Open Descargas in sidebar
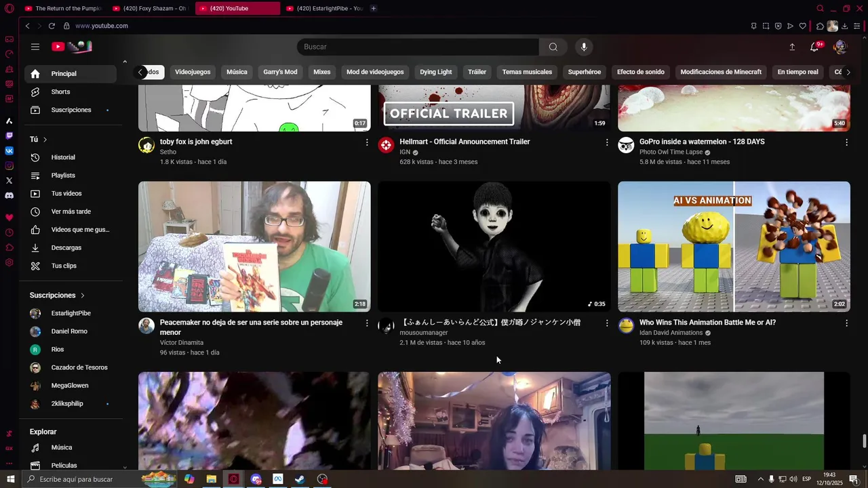 (x=71, y=248)
